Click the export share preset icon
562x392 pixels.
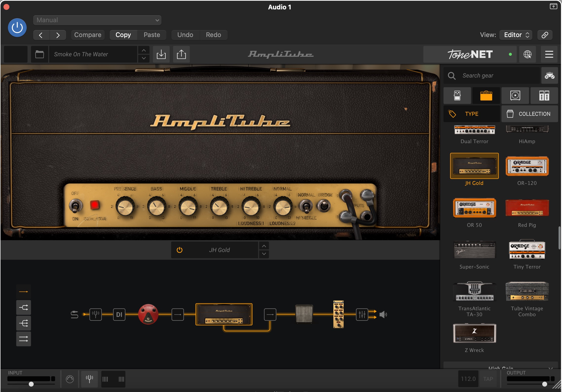tap(181, 54)
